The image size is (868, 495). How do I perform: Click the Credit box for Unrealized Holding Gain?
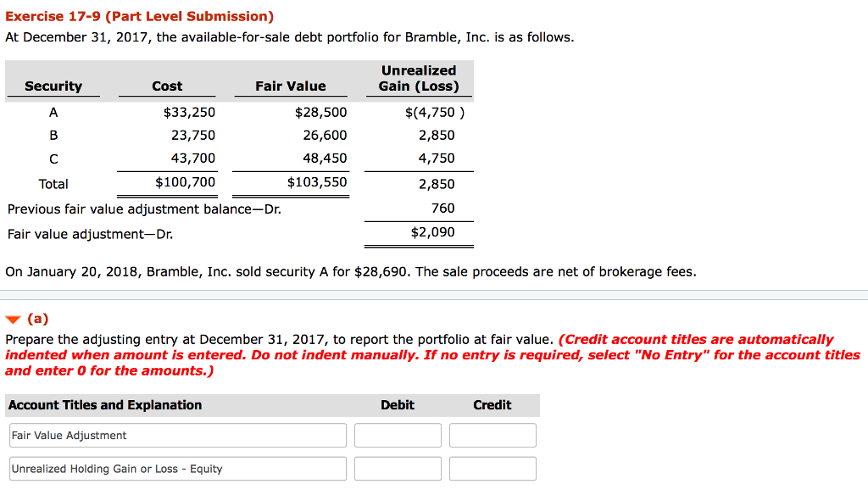(x=492, y=469)
